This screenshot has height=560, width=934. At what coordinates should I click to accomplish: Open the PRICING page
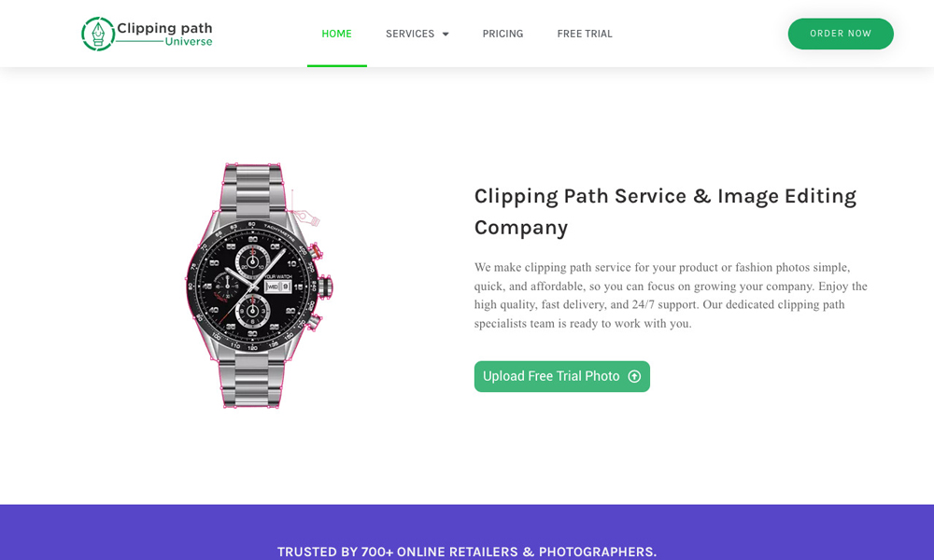[502, 34]
